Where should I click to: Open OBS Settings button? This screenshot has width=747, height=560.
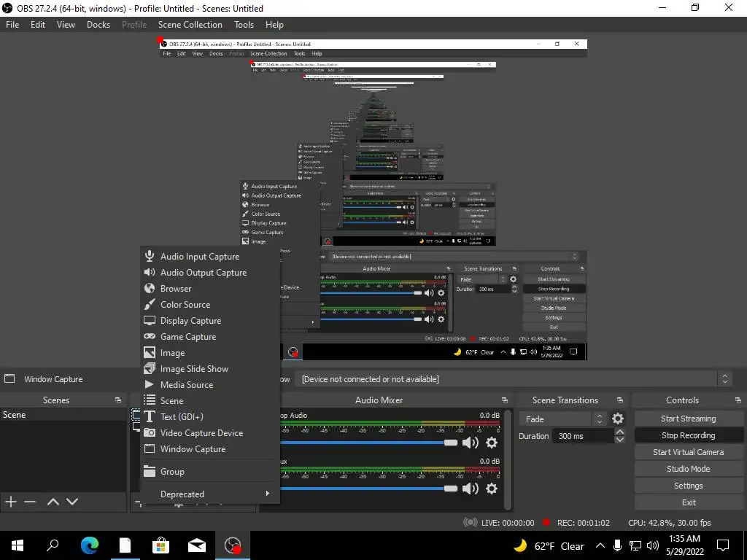(x=689, y=486)
